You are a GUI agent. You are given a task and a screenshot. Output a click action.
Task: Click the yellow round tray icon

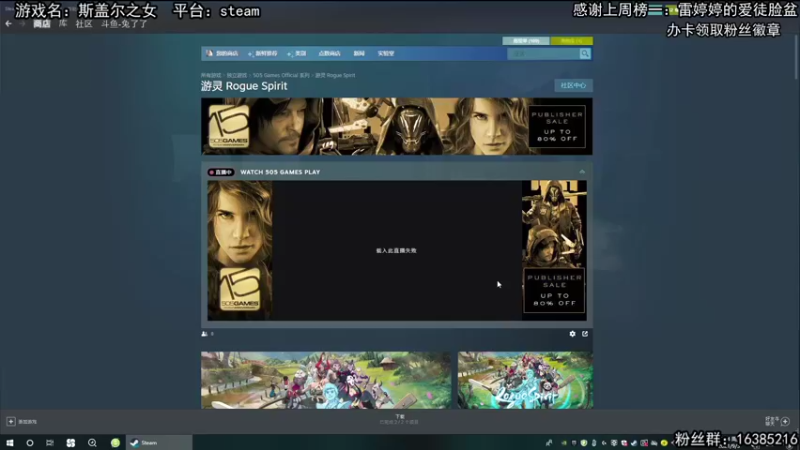pyautogui.click(x=664, y=443)
